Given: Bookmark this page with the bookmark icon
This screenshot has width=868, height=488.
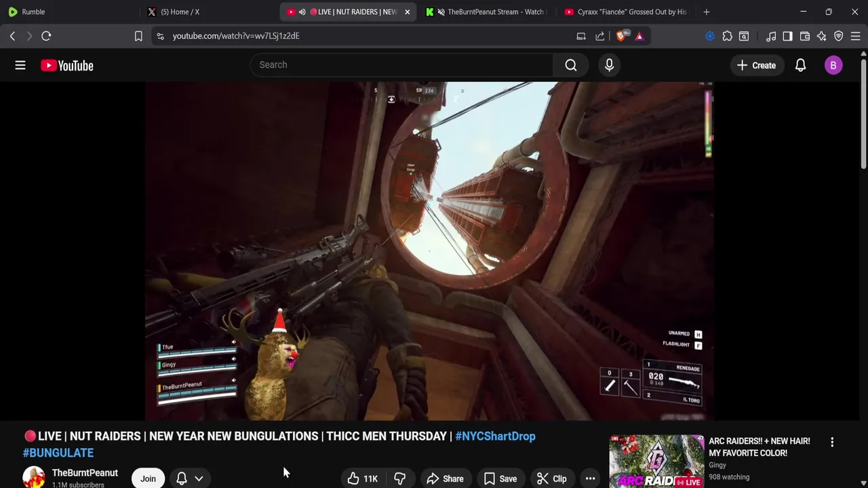Looking at the screenshot, I should coord(138,36).
